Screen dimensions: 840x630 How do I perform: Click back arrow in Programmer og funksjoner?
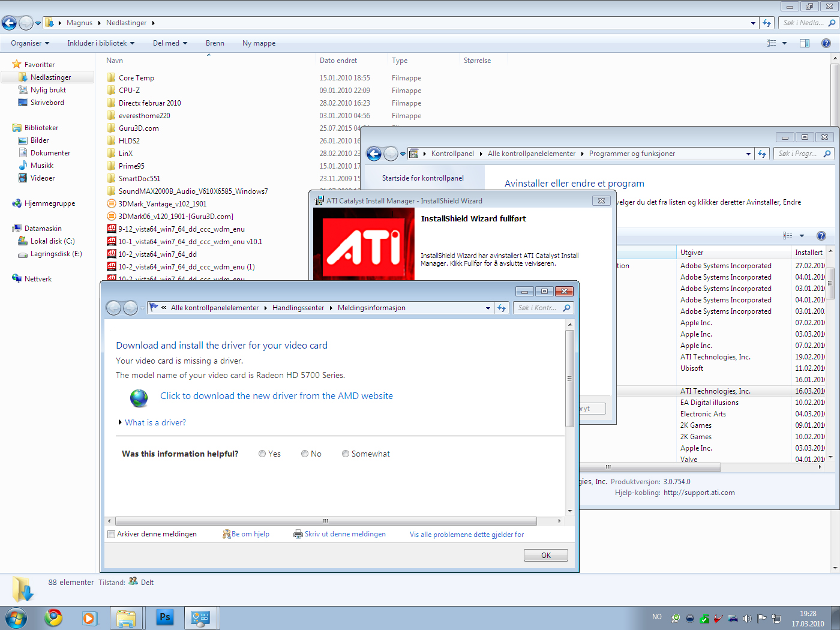point(374,154)
